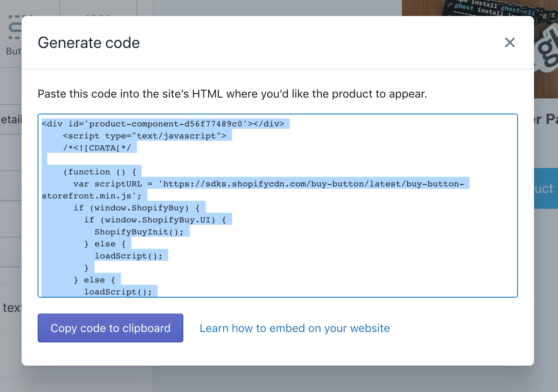Click the storefront.min.js line in code

click(x=92, y=196)
